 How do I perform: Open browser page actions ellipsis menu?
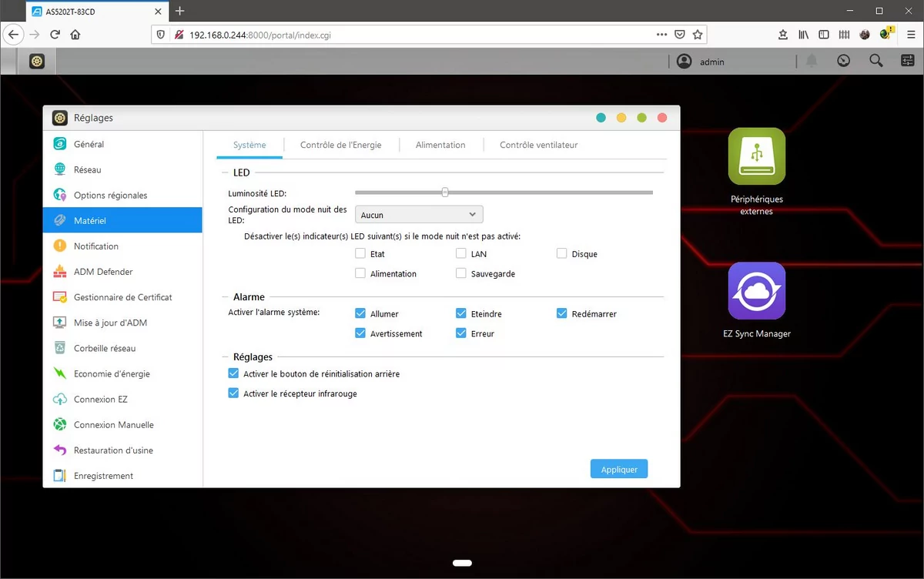pos(661,35)
